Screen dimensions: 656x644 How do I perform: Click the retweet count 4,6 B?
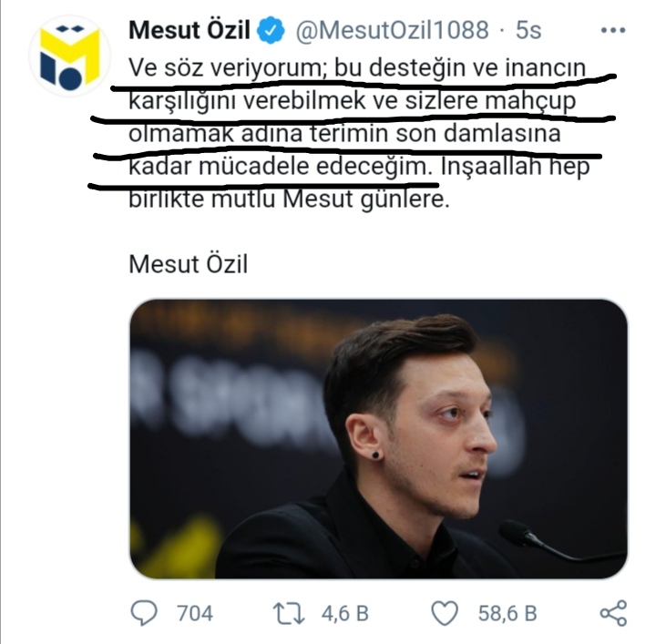[344, 613]
